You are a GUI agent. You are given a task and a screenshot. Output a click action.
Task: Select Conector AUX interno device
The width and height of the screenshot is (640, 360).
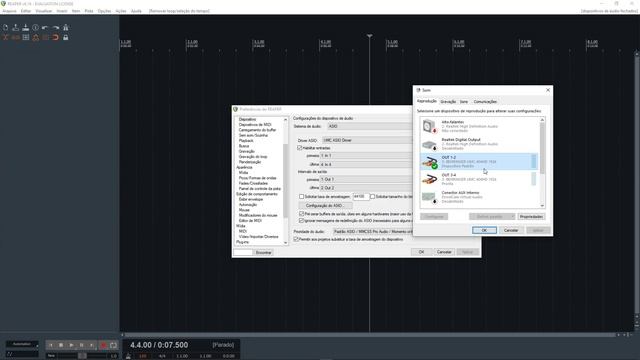click(x=479, y=197)
